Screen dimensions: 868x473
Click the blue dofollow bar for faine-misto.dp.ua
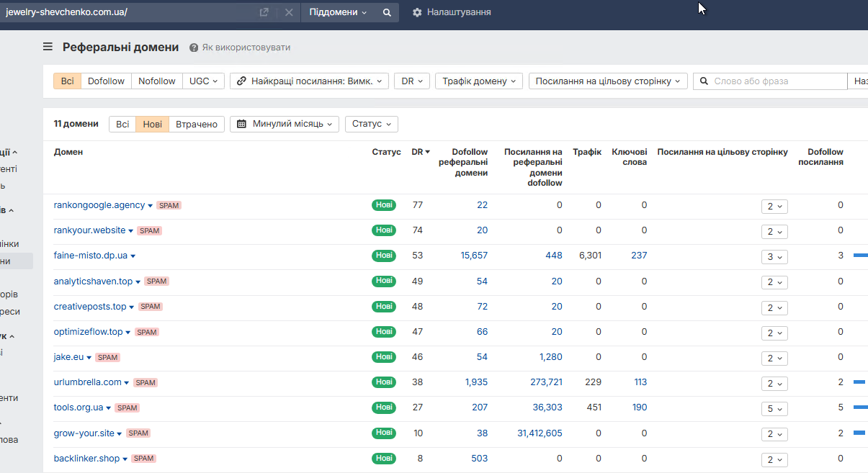[860, 256]
